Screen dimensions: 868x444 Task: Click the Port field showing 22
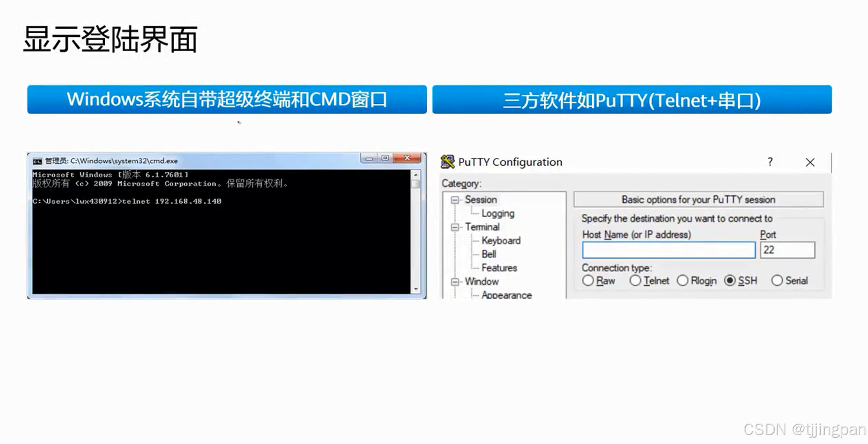[787, 250]
